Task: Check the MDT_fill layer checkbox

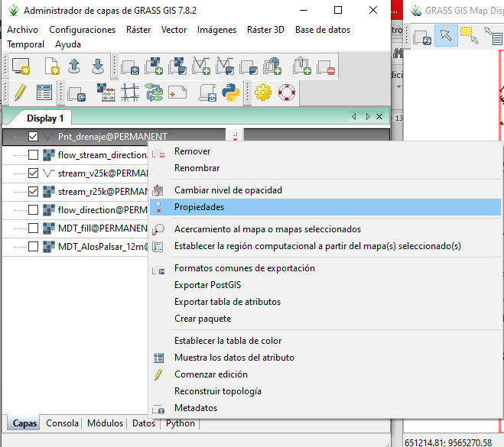Action: (33, 228)
